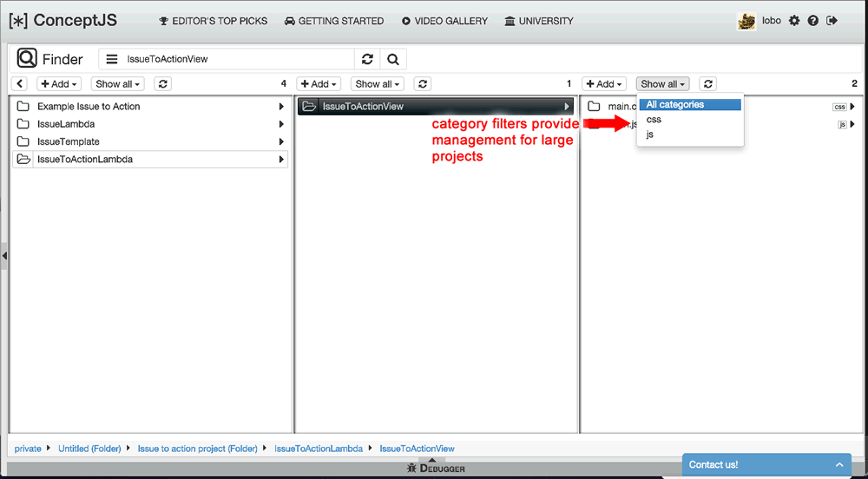Go to Untitled (Folder) breadcrumb
This screenshot has height=479, width=868.
coord(89,449)
